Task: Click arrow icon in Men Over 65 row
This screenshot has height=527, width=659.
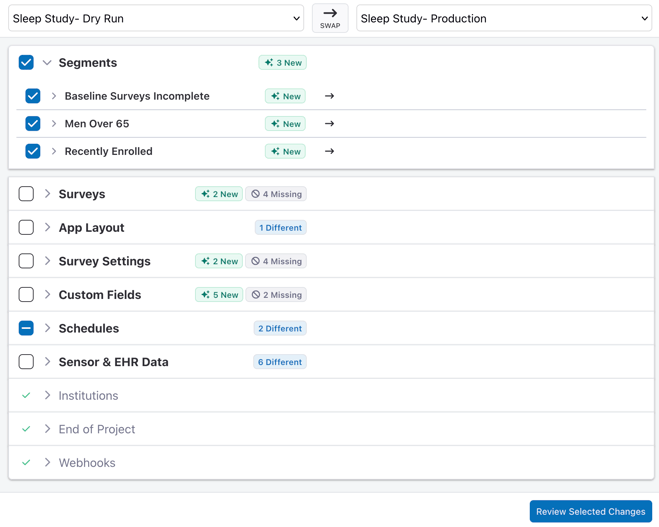Action: [x=330, y=124]
